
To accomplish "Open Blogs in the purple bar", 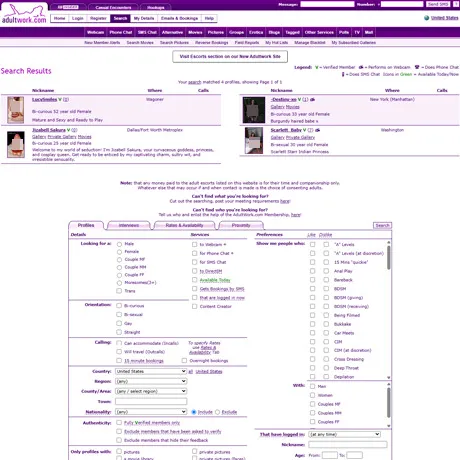I will [x=274, y=32].
